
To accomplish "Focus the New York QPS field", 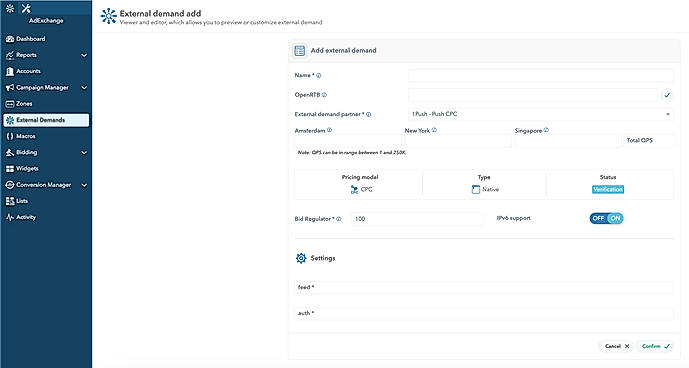I will click(458, 141).
